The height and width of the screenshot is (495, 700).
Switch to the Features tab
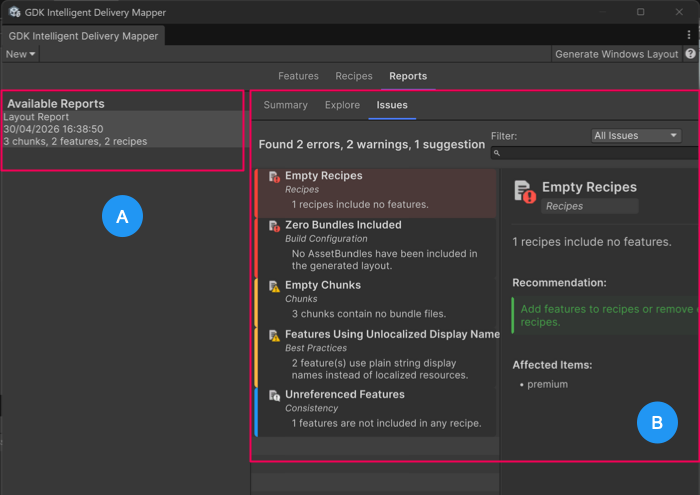click(298, 76)
